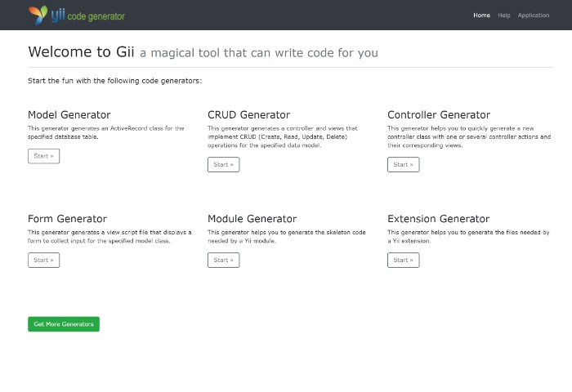Open the Help navigation link
The width and height of the screenshot is (572, 392).
tap(504, 15)
